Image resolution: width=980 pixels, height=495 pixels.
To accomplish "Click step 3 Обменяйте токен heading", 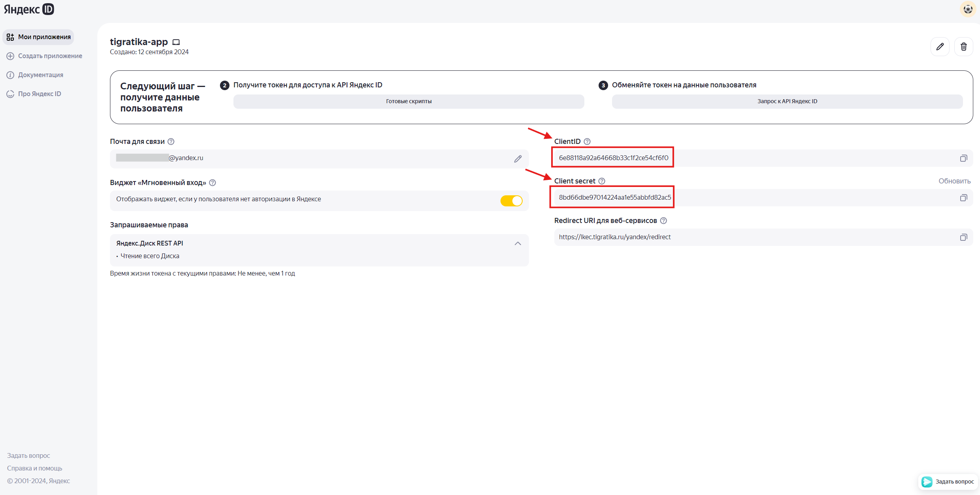I will click(x=684, y=85).
